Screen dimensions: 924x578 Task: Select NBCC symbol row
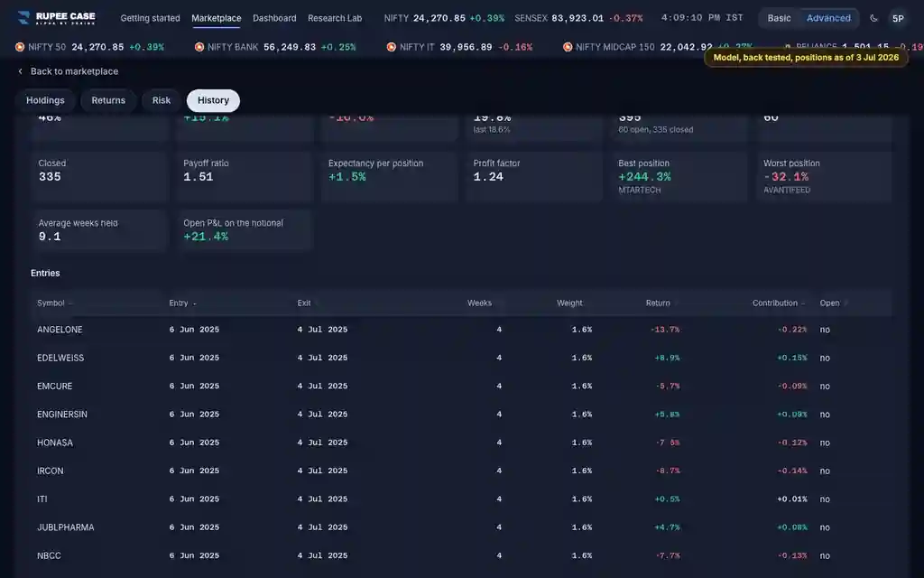(461, 556)
